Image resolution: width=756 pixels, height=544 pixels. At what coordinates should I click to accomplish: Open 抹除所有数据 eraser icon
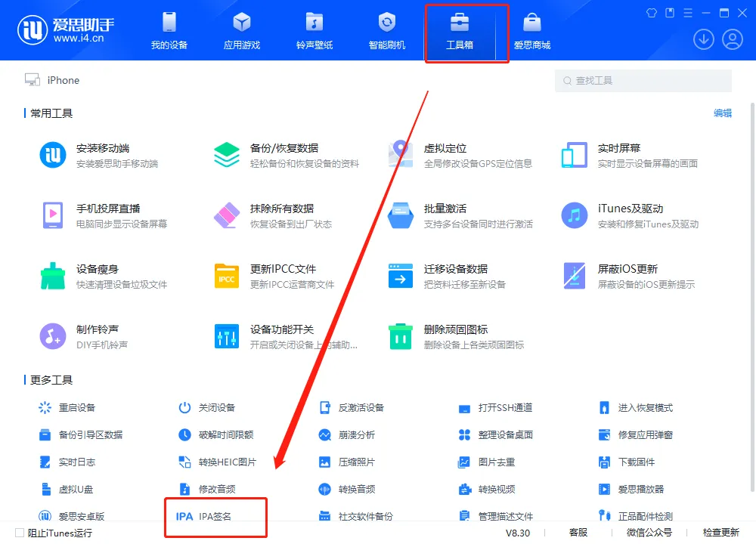click(227, 215)
